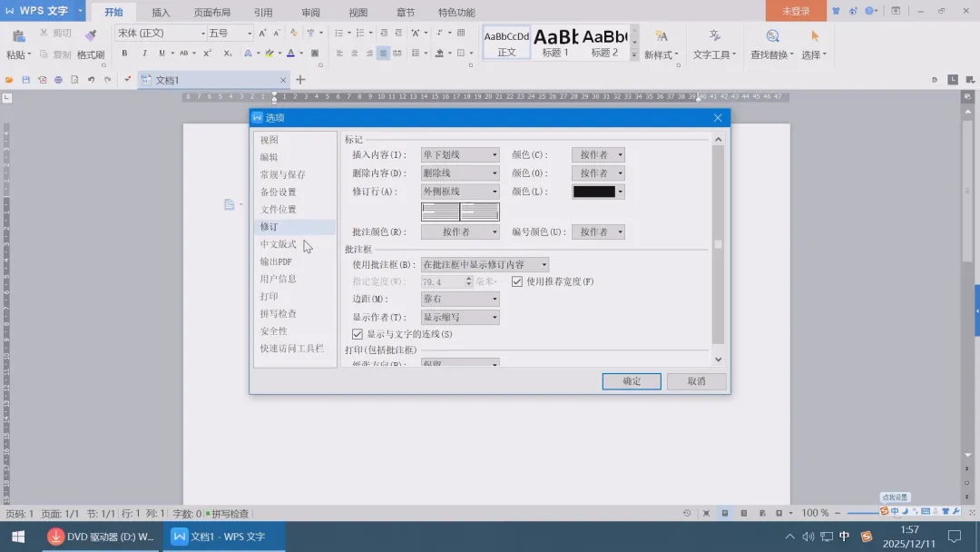Switch to 引用 ribbon tab
Screen dimensions: 980x552
[x=263, y=12]
